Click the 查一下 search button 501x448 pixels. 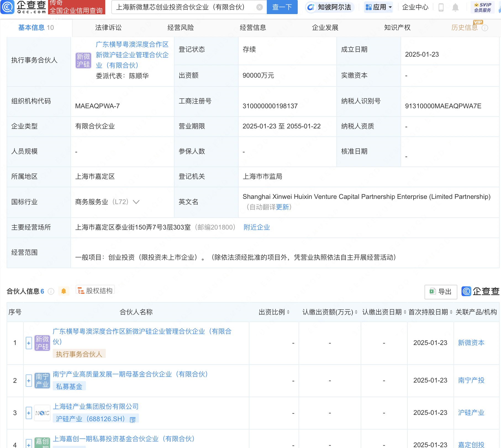tap(282, 7)
